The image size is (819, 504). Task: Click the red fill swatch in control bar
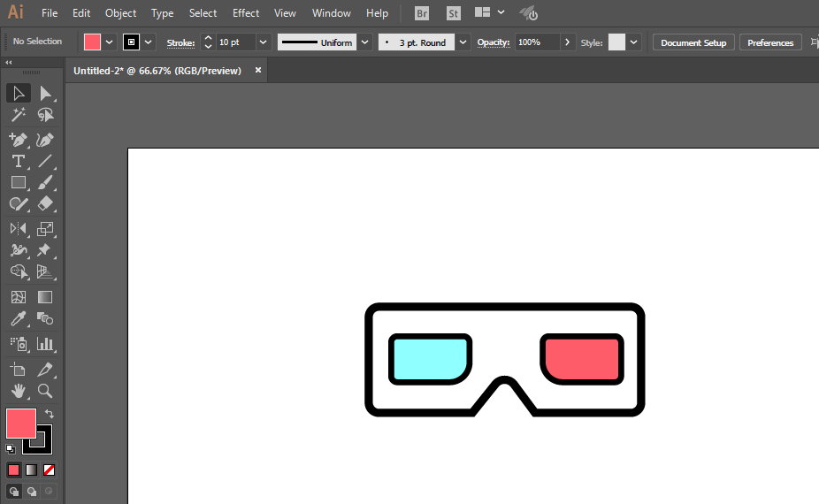pyautogui.click(x=92, y=42)
